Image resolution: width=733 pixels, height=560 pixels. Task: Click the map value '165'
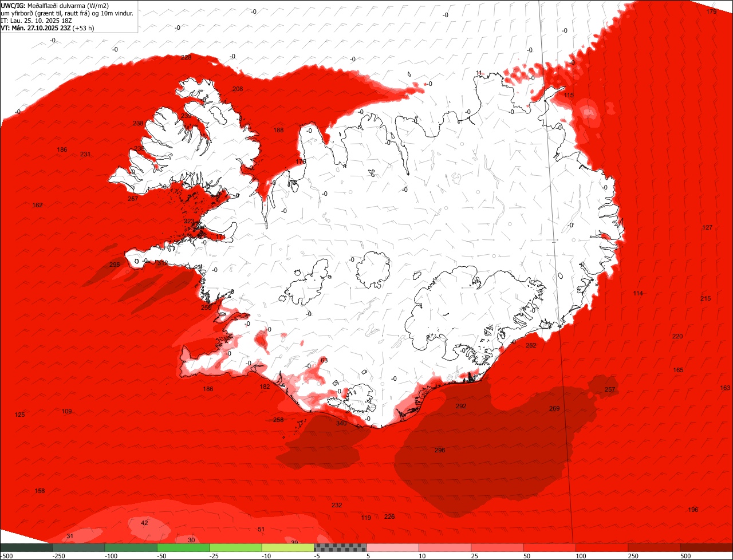coord(679,370)
